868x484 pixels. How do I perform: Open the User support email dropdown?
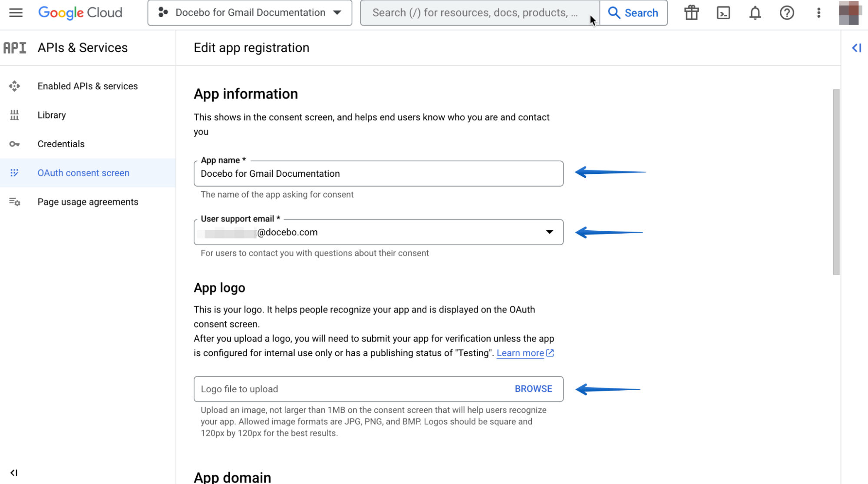point(378,232)
